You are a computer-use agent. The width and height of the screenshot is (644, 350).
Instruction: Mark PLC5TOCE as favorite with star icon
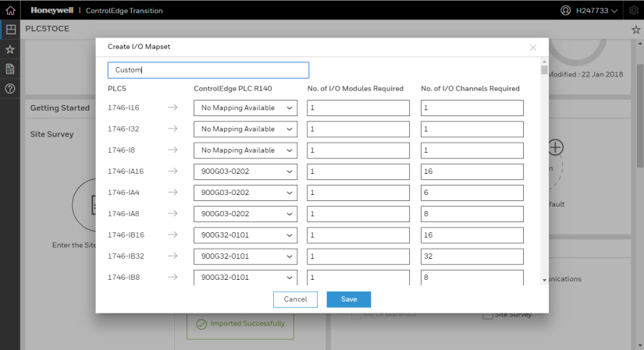point(635,30)
